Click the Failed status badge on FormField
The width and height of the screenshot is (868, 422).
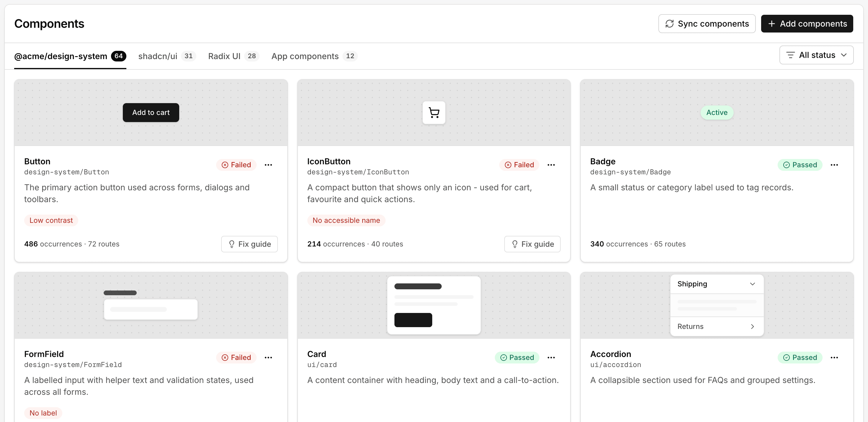(236, 358)
